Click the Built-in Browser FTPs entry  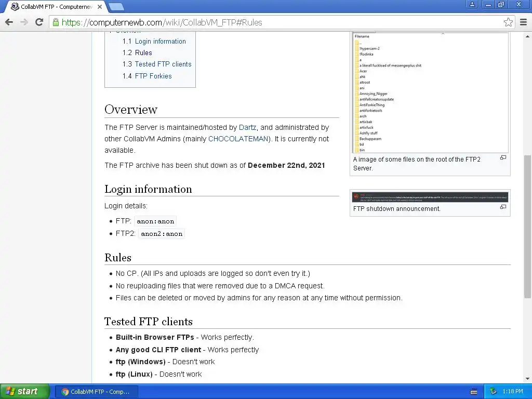pos(184,337)
